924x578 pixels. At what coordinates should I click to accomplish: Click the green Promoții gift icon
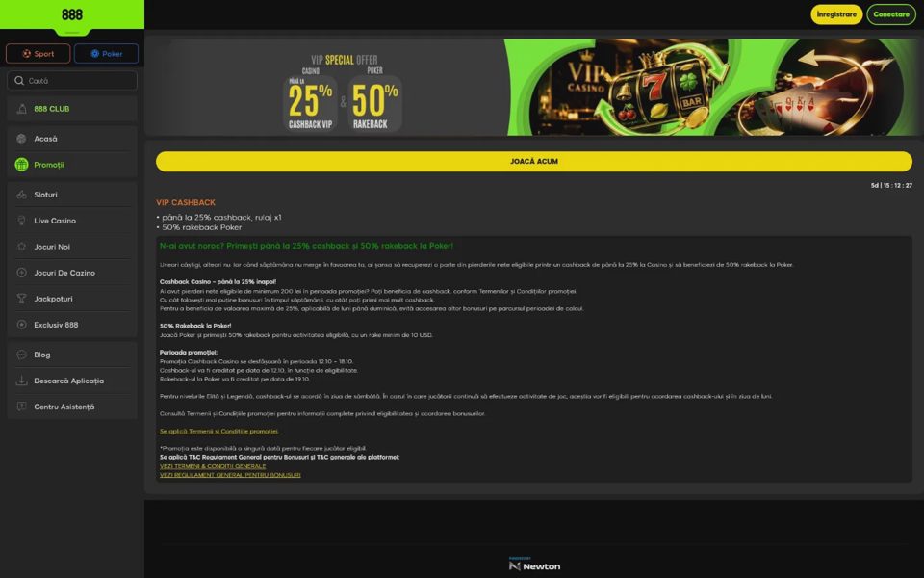(x=22, y=165)
